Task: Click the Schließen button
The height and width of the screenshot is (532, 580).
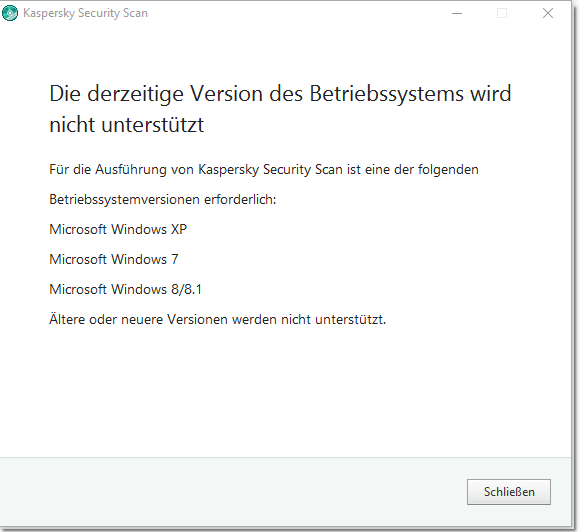Action: pos(509,492)
